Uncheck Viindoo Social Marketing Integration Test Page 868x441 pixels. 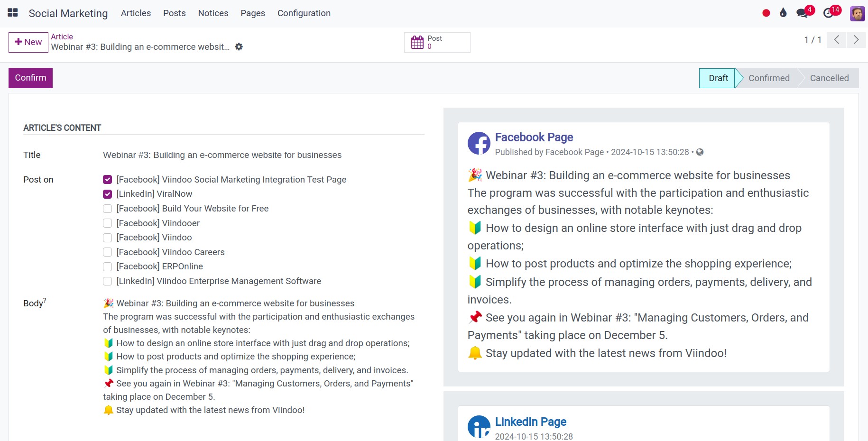108,180
